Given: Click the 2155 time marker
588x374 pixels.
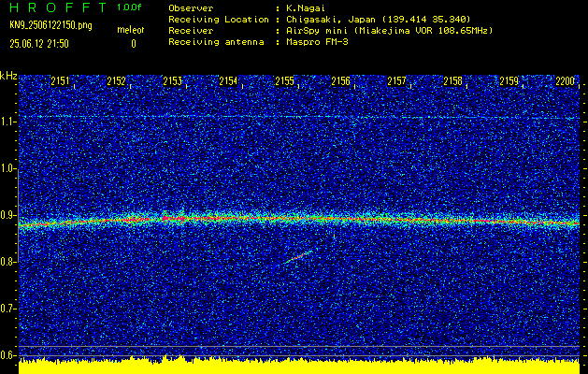Looking at the screenshot, I should [x=284, y=81].
